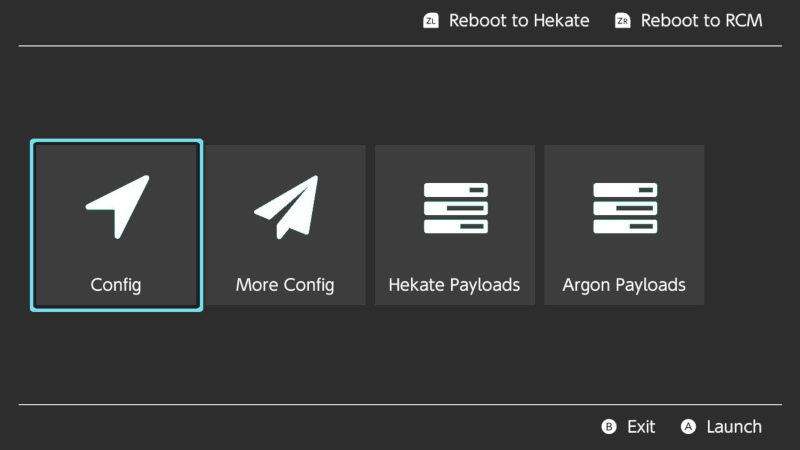
Task: Click the ZL button icon
Action: tap(431, 21)
